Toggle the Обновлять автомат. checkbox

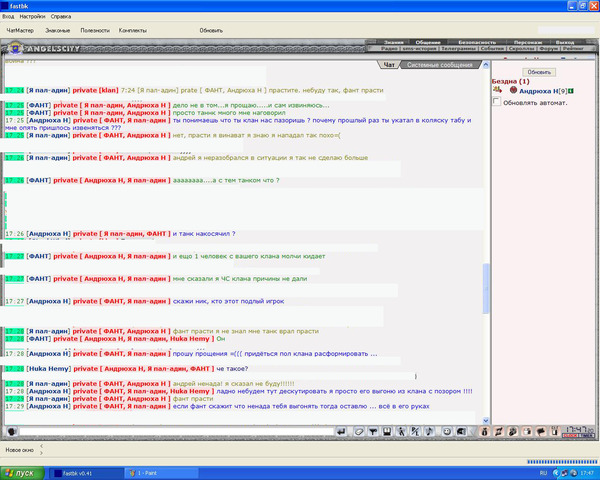[x=497, y=101]
